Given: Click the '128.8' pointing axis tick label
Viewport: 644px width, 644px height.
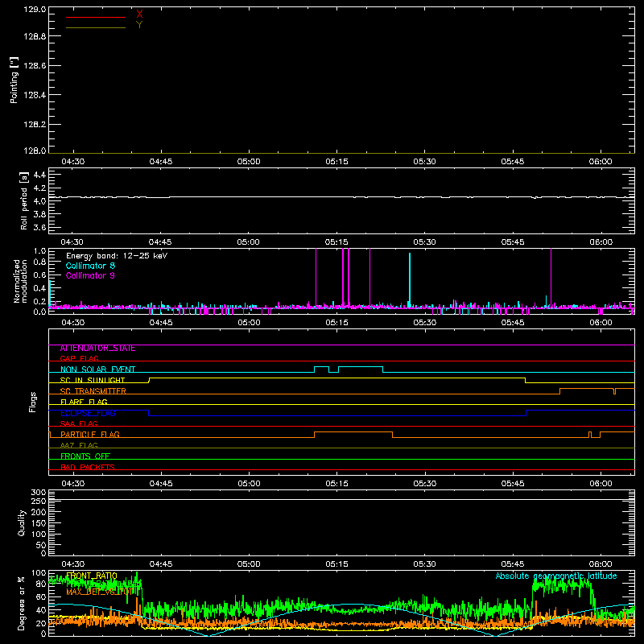Looking at the screenshot, I should click(x=35, y=36).
